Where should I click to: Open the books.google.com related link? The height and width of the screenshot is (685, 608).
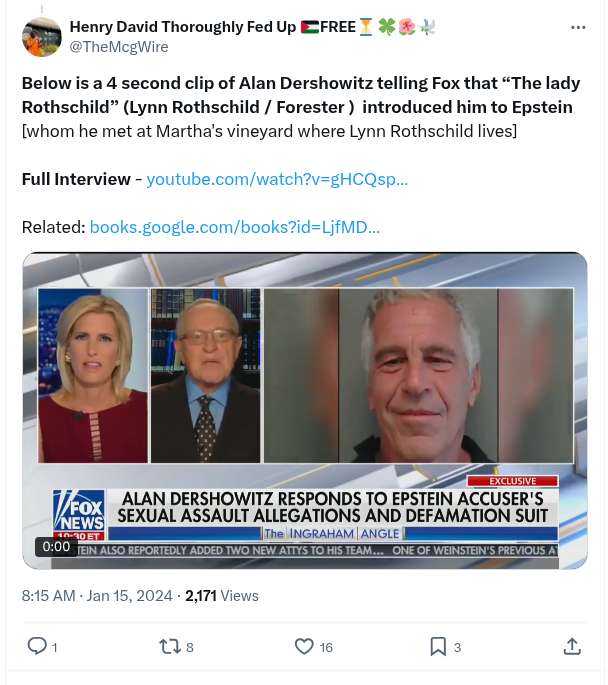click(x=235, y=227)
